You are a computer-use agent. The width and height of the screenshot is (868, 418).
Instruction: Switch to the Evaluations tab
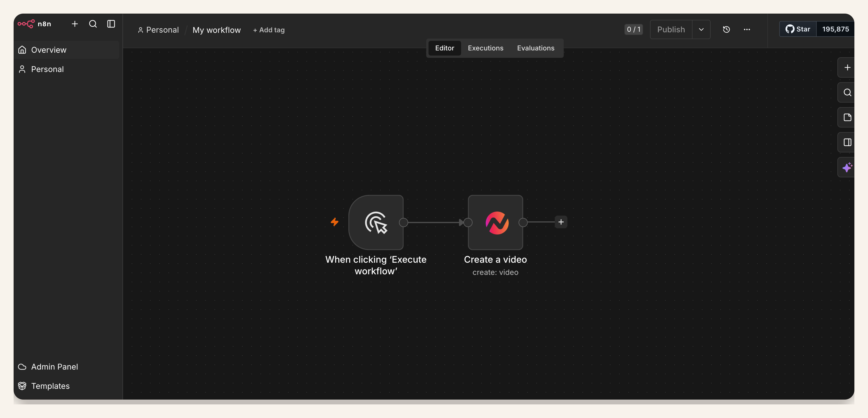(536, 48)
